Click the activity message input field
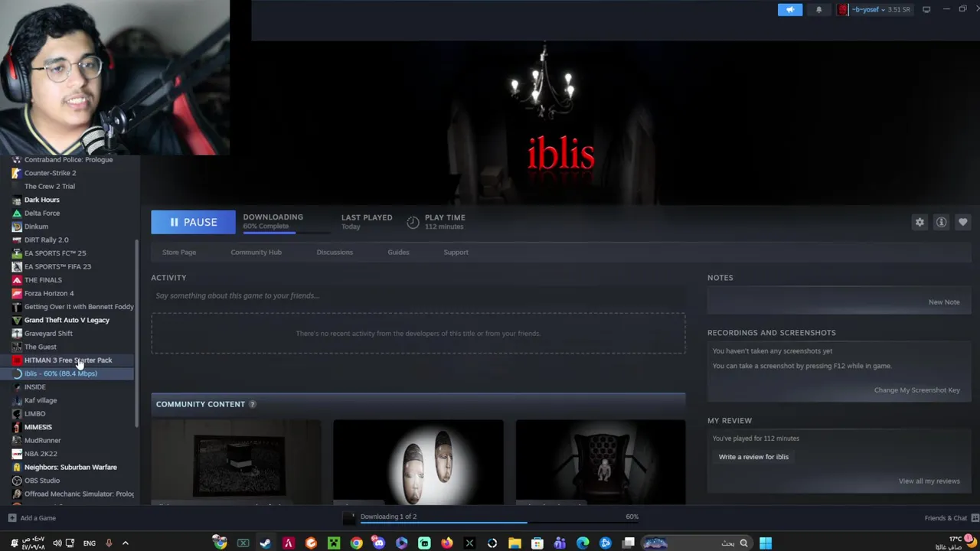The width and height of the screenshot is (980, 551). [418, 295]
